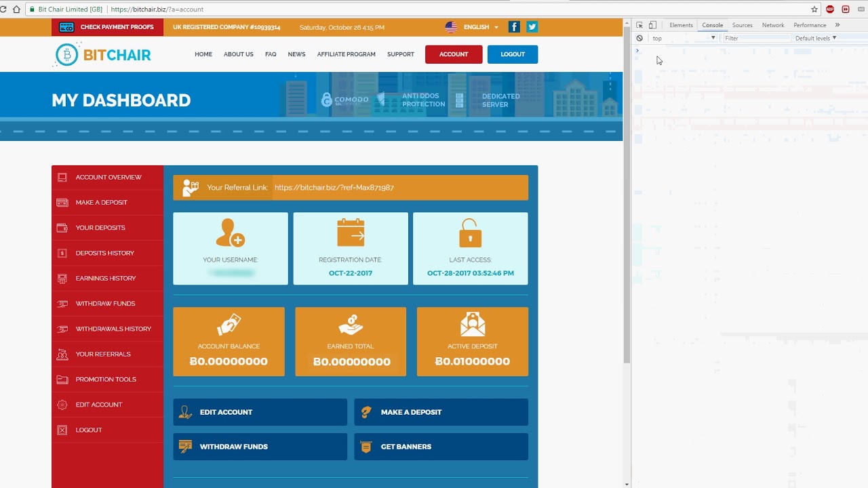The height and width of the screenshot is (488, 868).
Task: Open the Home menu item
Action: pyautogui.click(x=203, y=54)
